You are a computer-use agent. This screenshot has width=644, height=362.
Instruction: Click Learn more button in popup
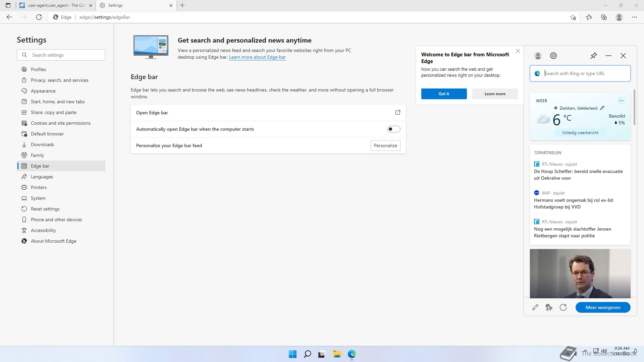point(495,94)
